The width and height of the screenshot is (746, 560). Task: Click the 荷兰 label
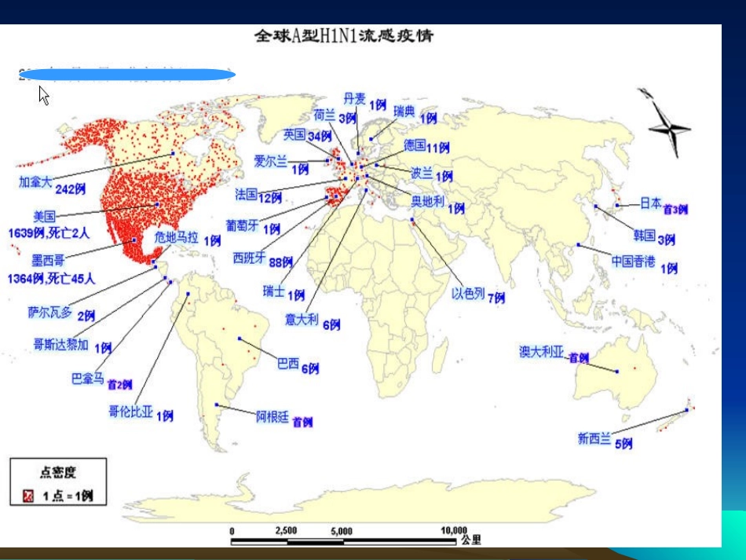pyautogui.click(x=324, y=115)
